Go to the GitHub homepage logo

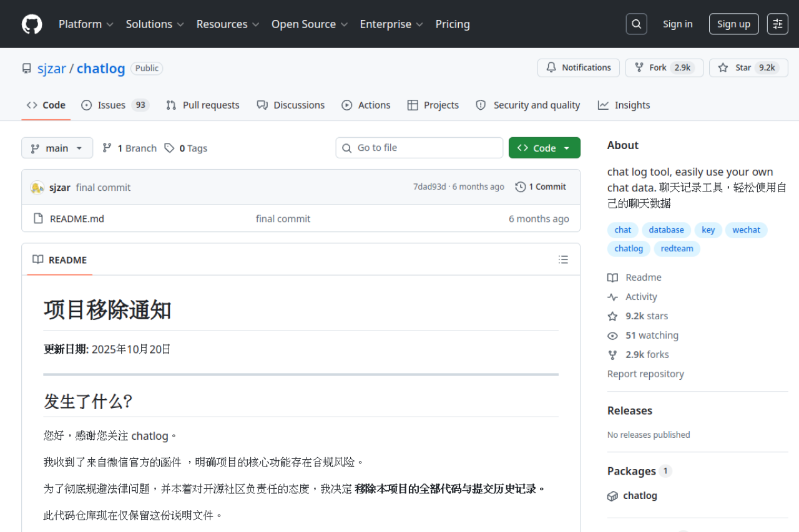point(32,24)
